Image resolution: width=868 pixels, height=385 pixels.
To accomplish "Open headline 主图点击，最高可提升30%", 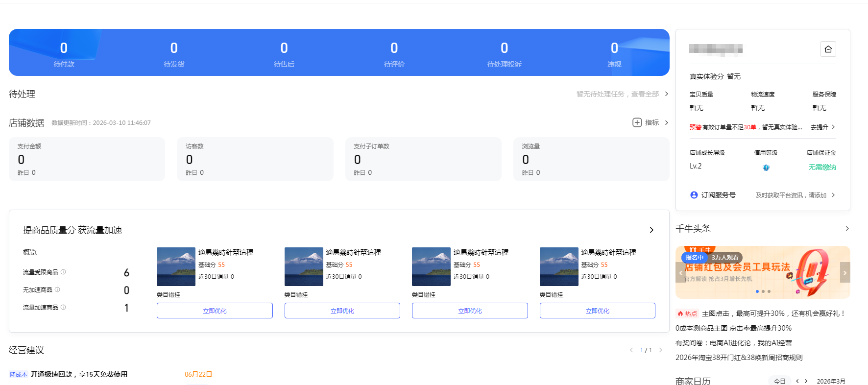I will click(x=773, y=313).
